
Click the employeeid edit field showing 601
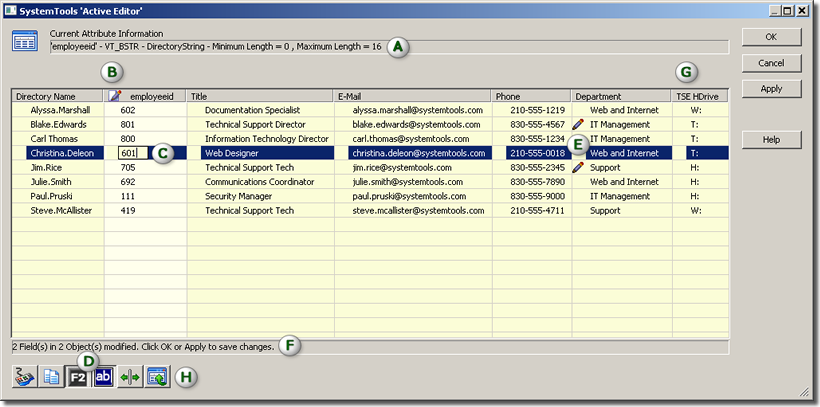[131, 154]
